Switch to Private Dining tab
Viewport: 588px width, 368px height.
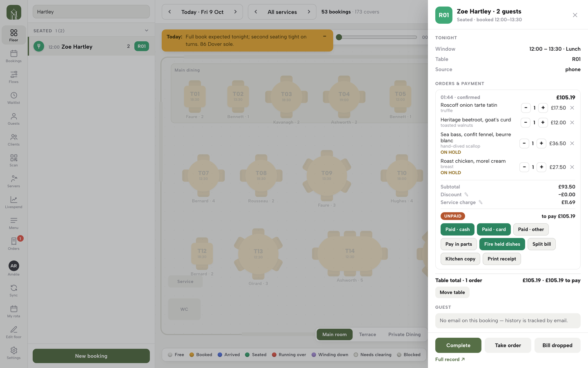(x=404, y=334)
